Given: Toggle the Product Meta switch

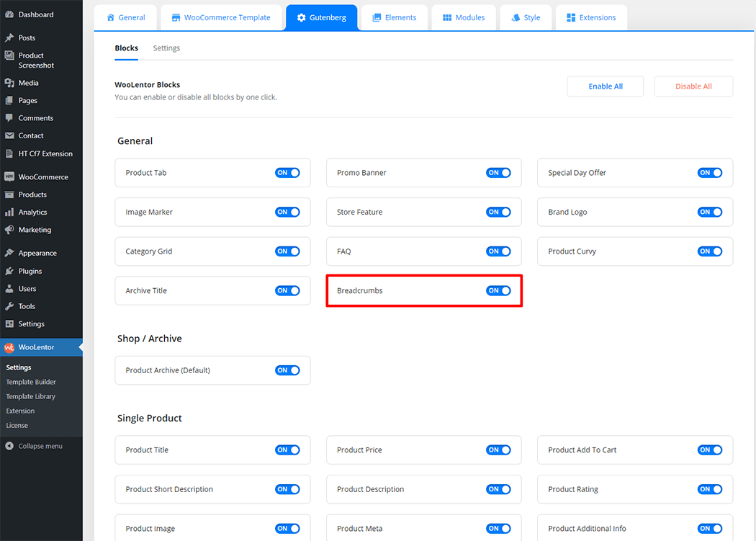Looking at the screenshot, I should (498, 529).
